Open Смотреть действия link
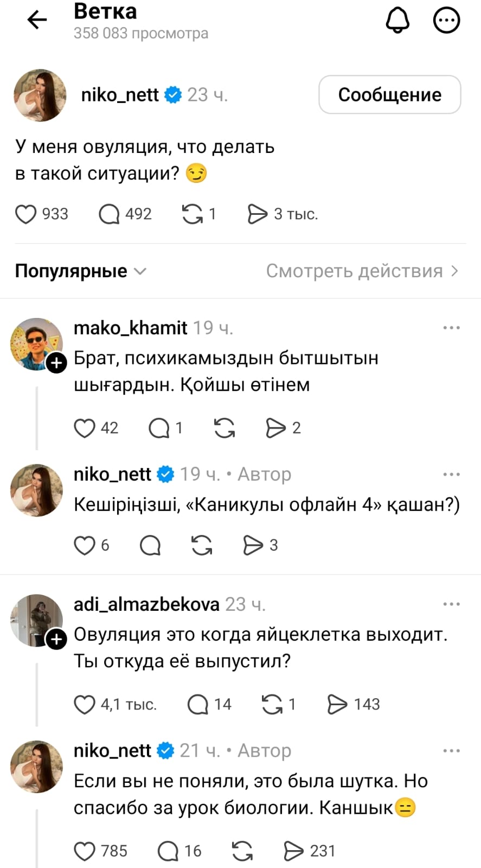Screen dimensions: 481x868 [362, 271]
